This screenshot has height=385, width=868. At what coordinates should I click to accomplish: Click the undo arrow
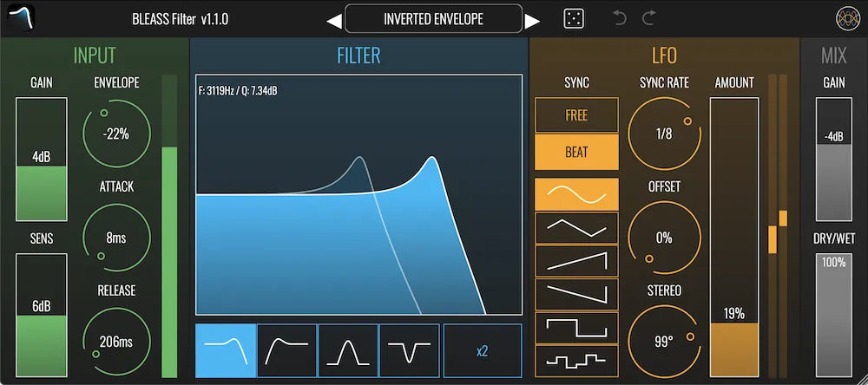pyautogui.click(x=619, y=18)
